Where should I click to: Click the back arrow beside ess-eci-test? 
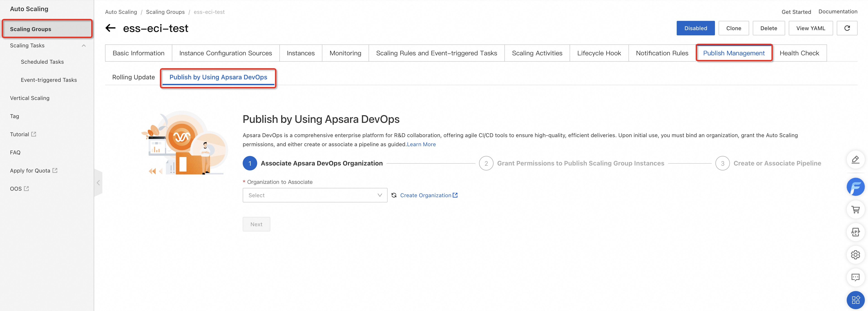coord(110,28)
